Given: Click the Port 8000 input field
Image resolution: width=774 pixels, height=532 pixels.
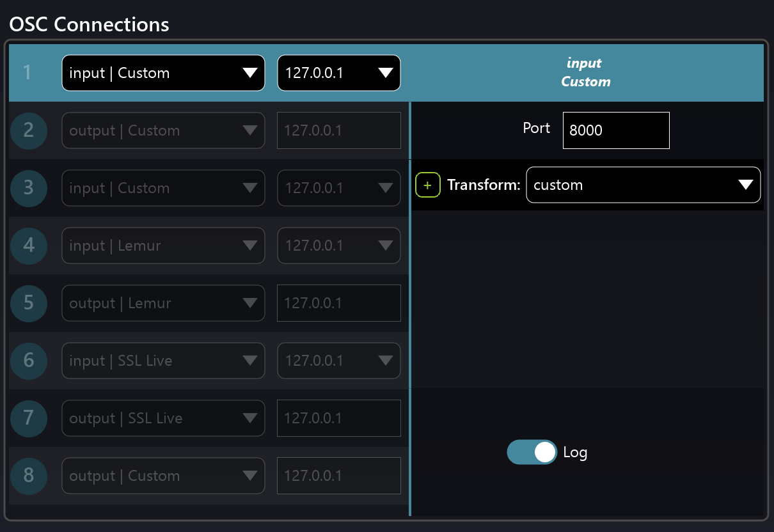Looking at the screenshot, I should click(615, 130).
